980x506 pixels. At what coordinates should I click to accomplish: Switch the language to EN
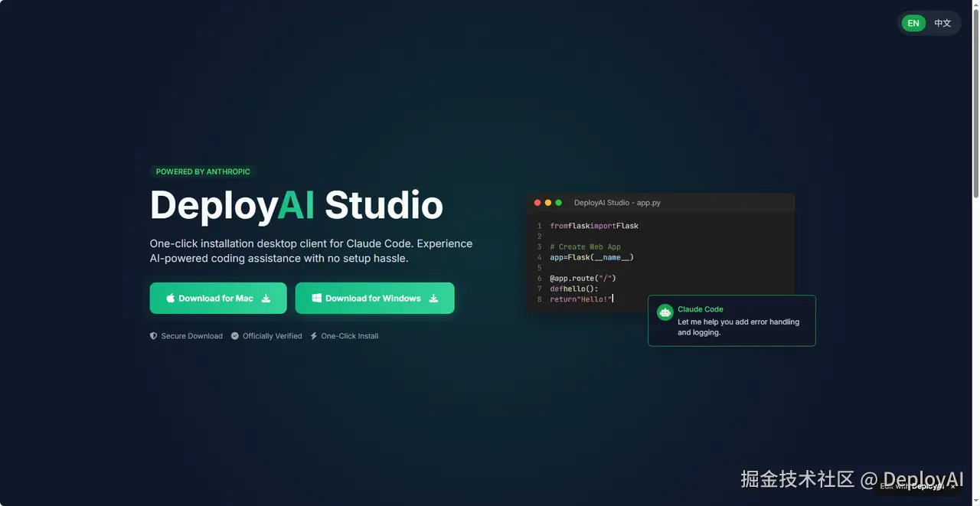[913, 24]
